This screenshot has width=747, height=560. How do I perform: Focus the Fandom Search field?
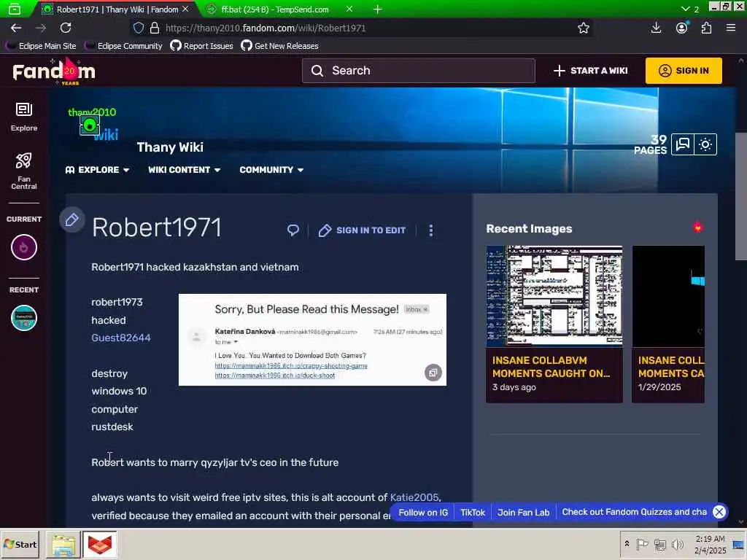tap(418, 71)
